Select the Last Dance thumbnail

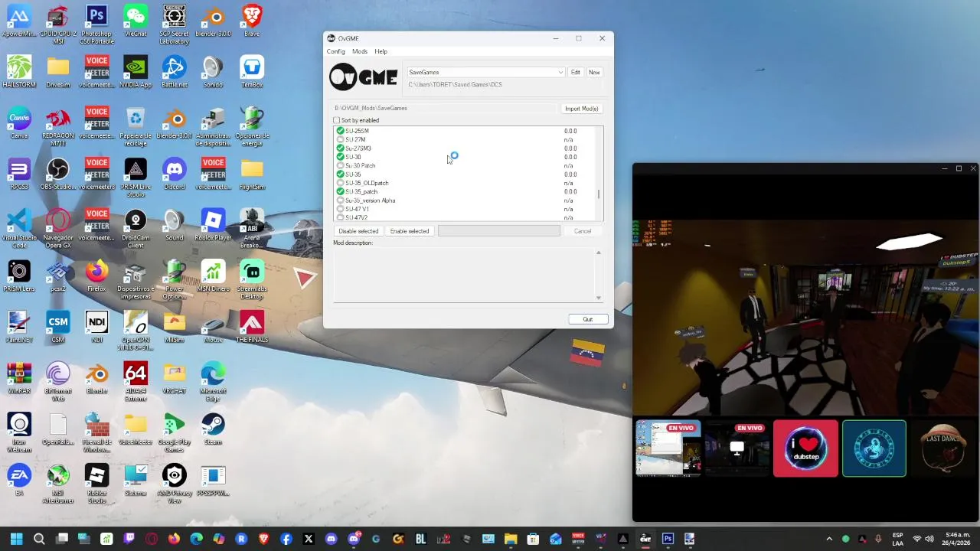[942, 448]
